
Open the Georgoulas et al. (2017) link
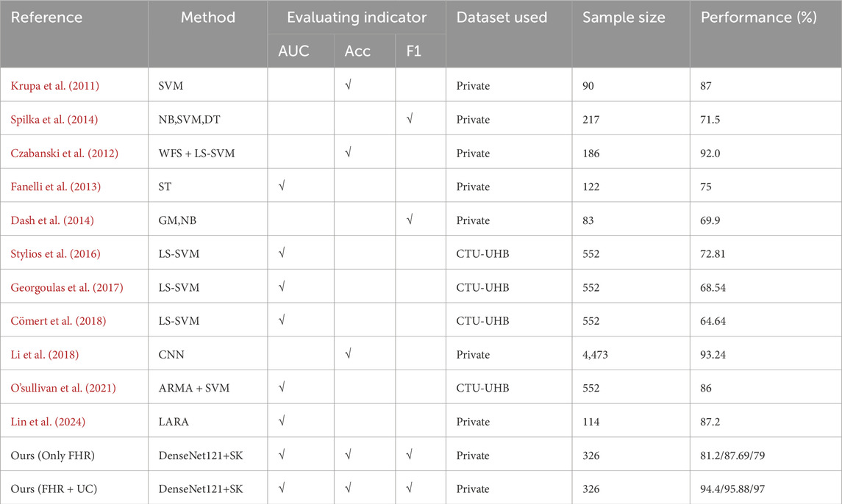click(66, 287)
